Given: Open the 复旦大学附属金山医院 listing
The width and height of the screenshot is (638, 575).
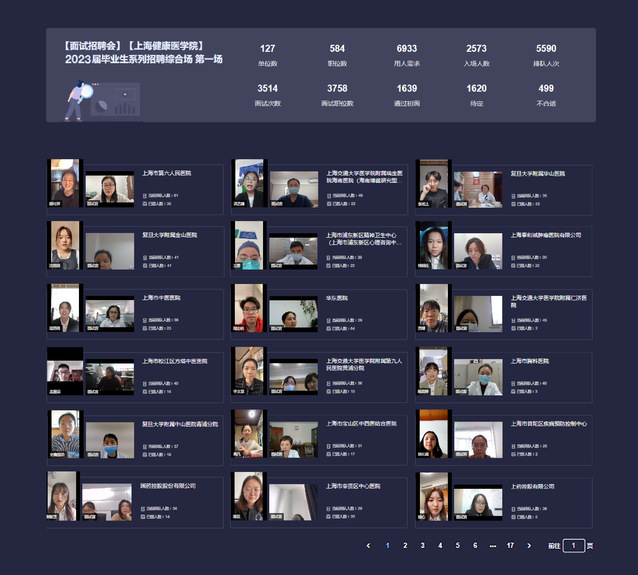Looking at the screenshot, I should click(x=169, y=235).
